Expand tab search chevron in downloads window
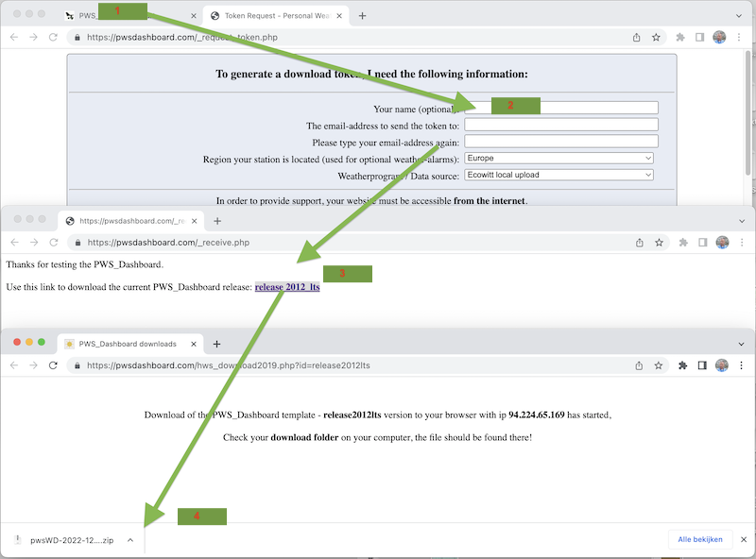Viewport: 756px width, 559px height. (741, 344)
